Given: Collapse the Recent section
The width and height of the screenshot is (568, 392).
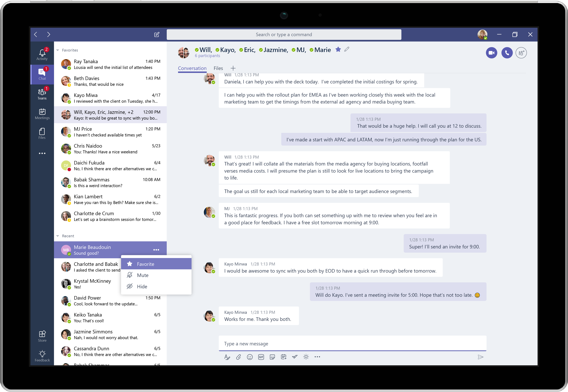Looking at the screenshot, I should point(57,236).
